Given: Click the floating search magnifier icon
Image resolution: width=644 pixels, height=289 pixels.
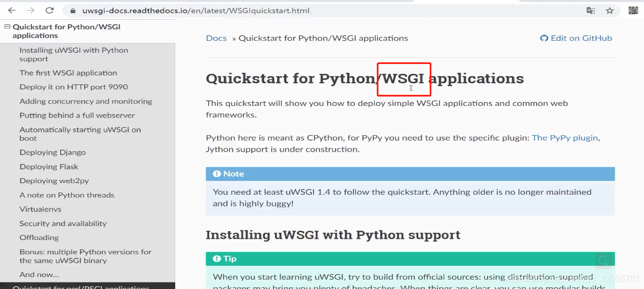Looking at the screenshot, I should pyautogui.click(x=603, y=261).
